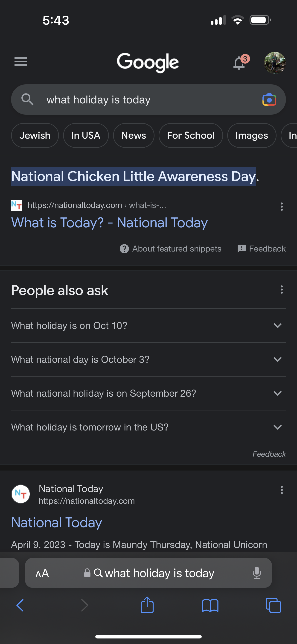Open the Google hamburger menu
Viewport: 297px width, 644px height.
pos(21,61)
